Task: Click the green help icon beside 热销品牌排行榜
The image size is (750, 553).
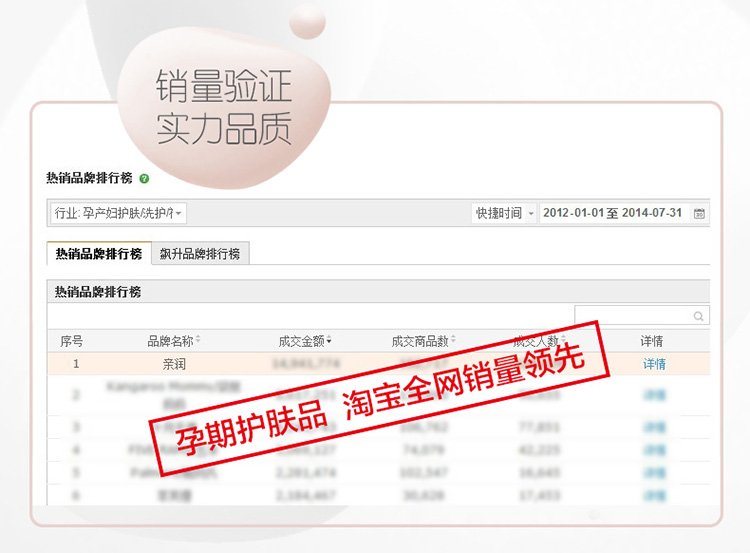Action: (144, 178)
